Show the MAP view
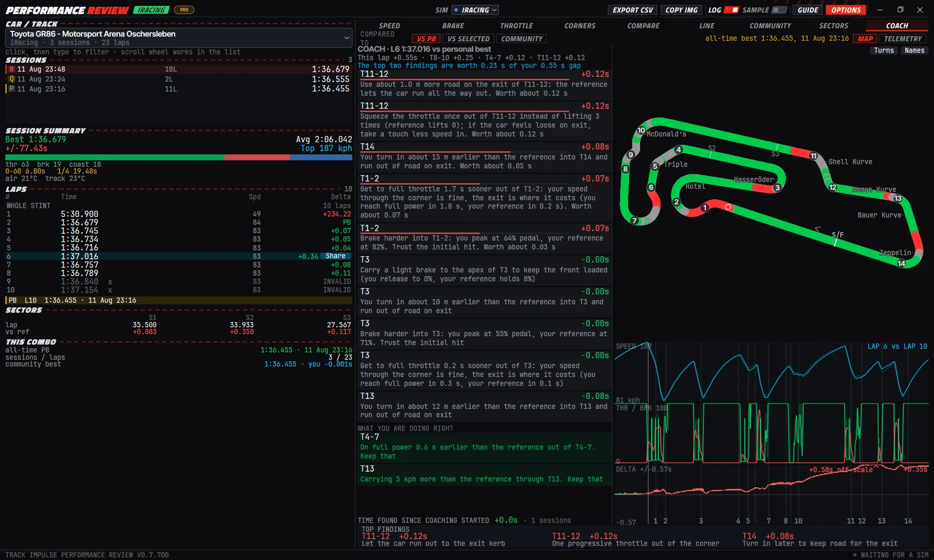The width and height of the screenshot is (934, 560). click(865, 39)
